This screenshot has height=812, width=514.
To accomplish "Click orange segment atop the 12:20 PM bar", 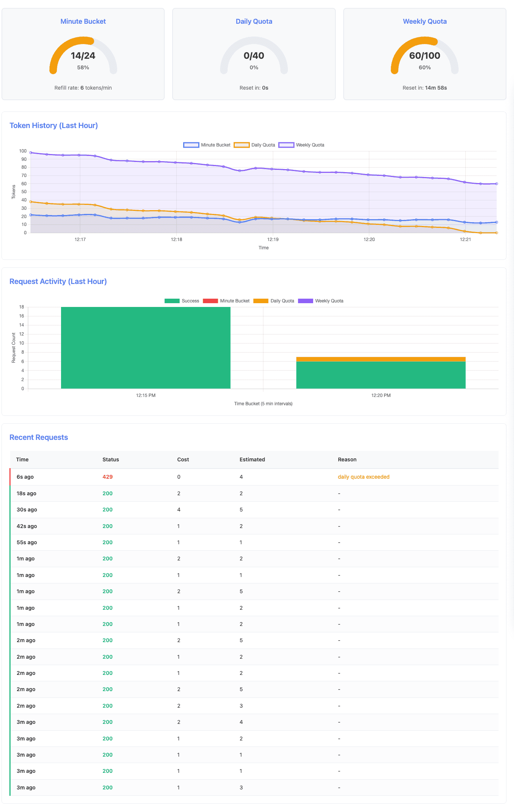I will [x=381, y=359].
